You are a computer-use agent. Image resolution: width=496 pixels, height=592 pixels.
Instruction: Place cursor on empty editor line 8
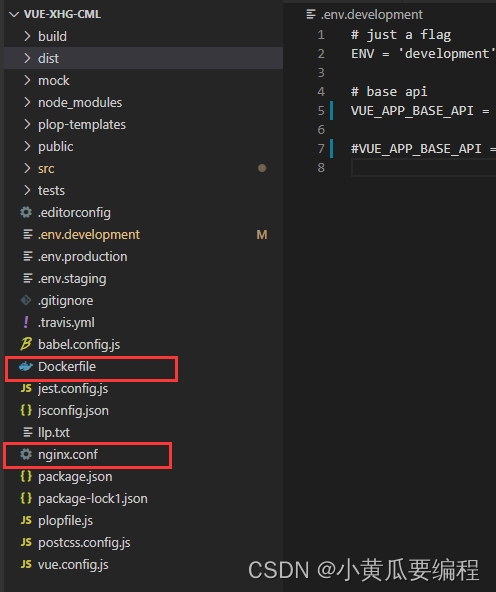click(x=423, y=168)
